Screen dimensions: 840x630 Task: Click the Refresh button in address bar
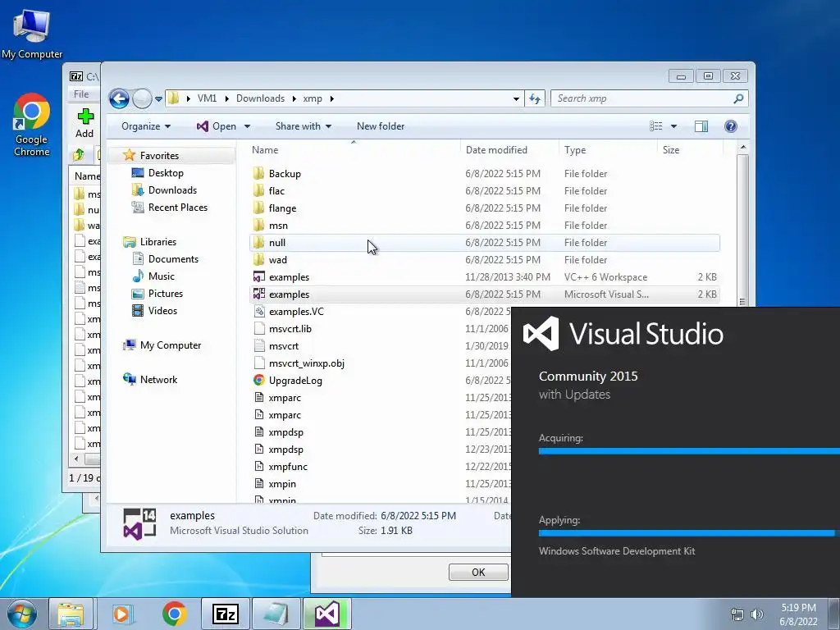point(535,98)
